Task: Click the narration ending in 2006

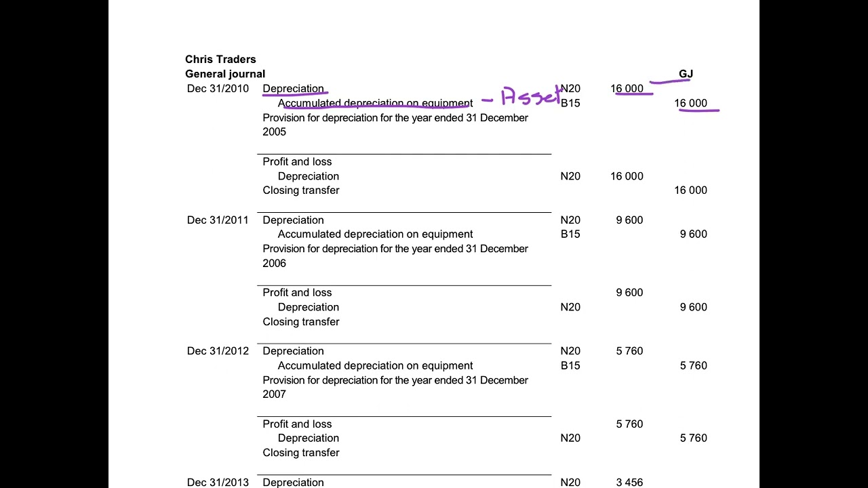Action: [395, 256]
